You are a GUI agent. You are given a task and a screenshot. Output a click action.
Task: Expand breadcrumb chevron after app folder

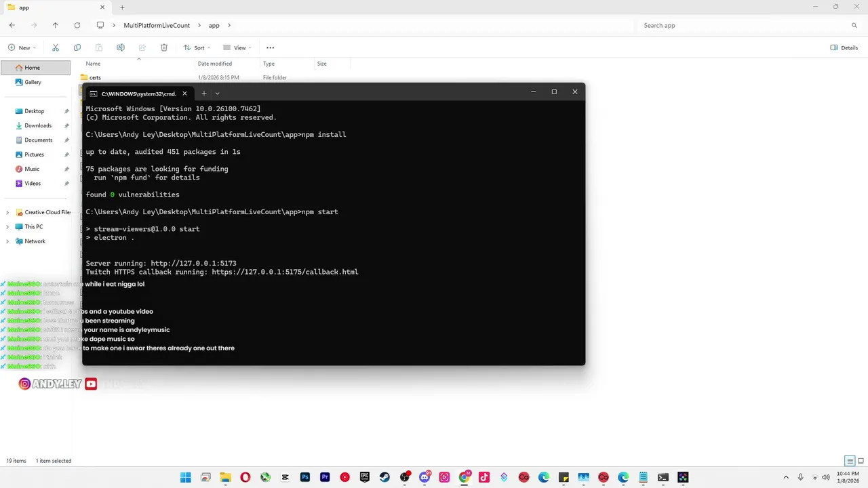229,25
